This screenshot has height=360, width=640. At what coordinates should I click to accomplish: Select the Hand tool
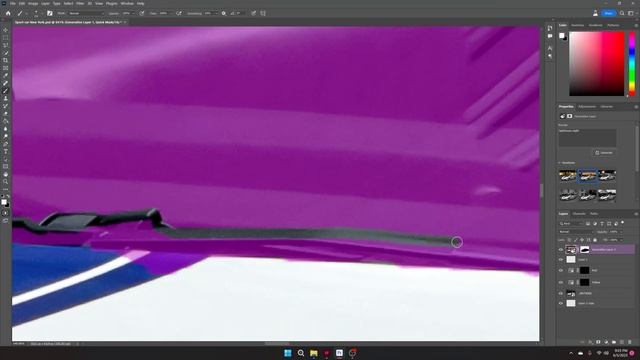tap(5, 174)
